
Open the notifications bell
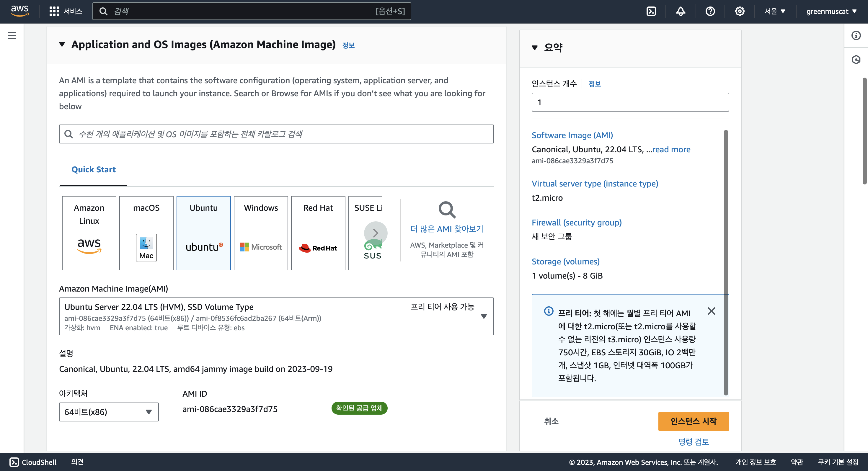[x=681, y=11]
